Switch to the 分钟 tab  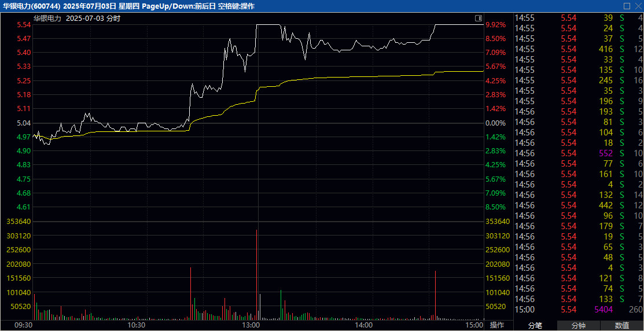click(578, 325)
